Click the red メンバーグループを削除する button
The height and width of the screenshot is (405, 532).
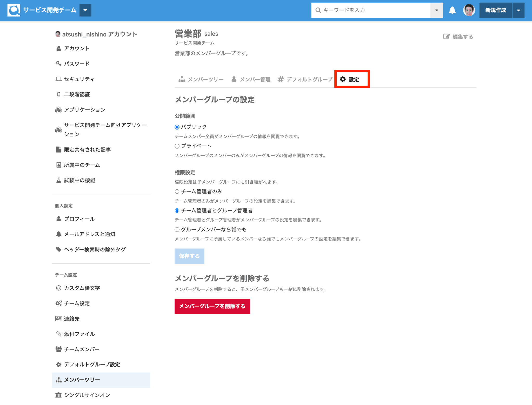coord(212,306)
